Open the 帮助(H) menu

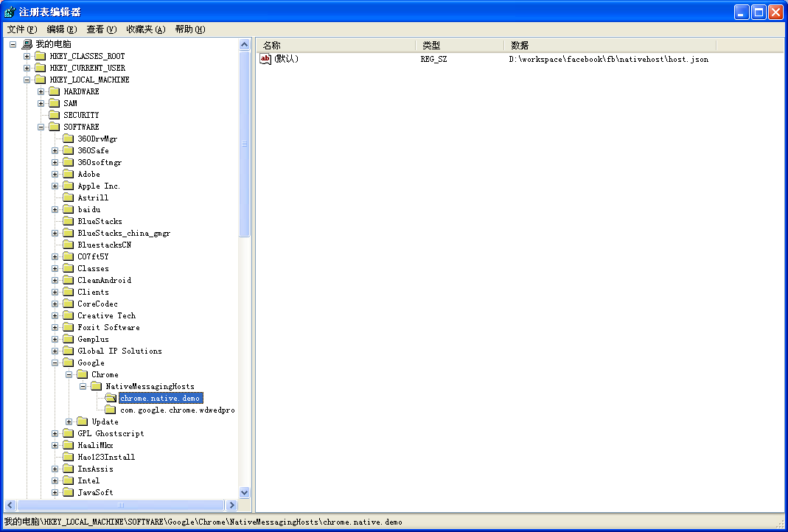(190, 29)
